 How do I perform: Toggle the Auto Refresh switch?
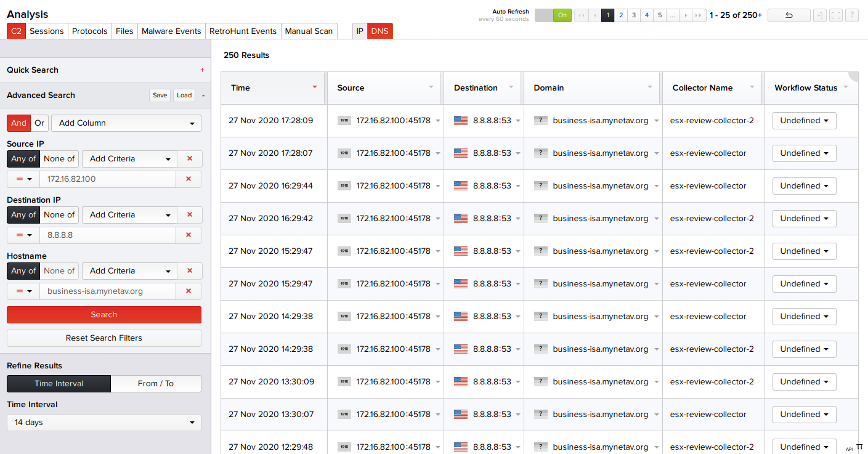pos(553,15)
